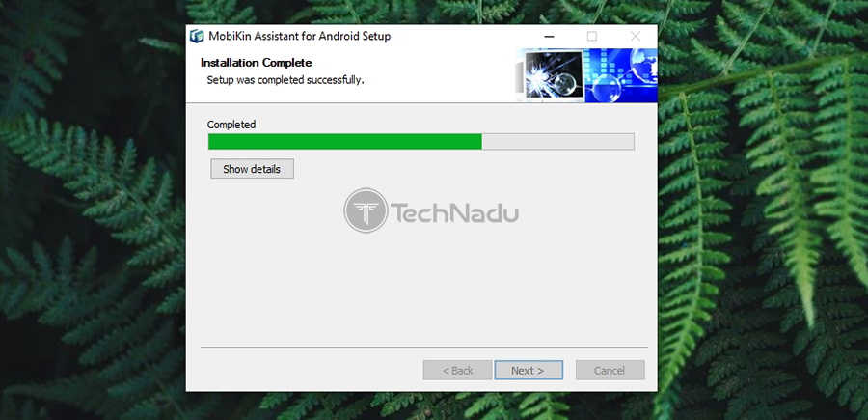Click the Completed status label
Image resolution: width=868 pixels, height=420 pixels.
point(231,125)
